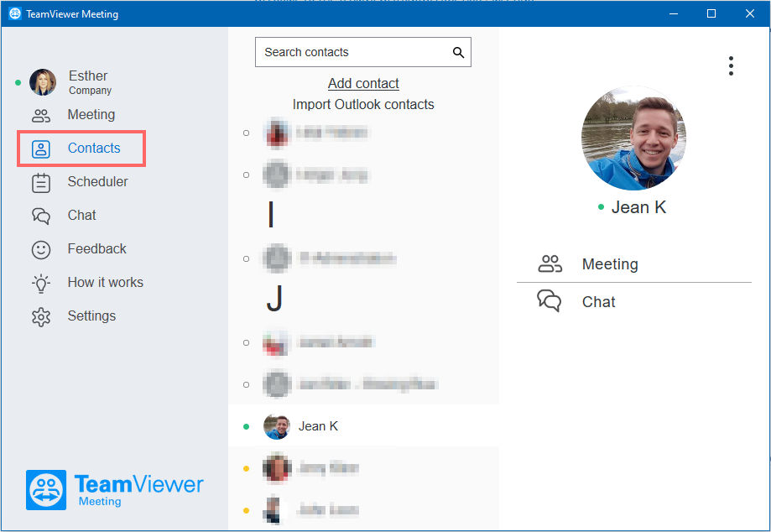Image resolution: width=771 pixels, height=532 pixels.
Task: Open the Scheduler page
Action: point(97,181)
